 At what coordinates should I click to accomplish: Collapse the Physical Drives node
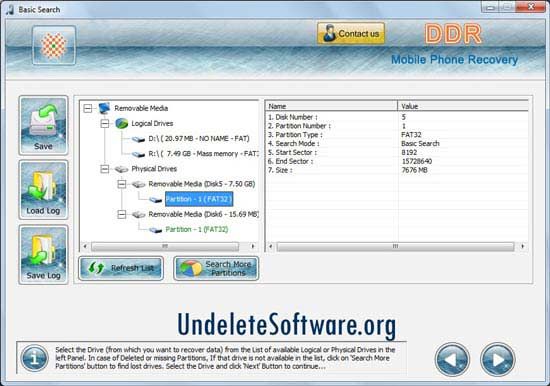point(105,169)
